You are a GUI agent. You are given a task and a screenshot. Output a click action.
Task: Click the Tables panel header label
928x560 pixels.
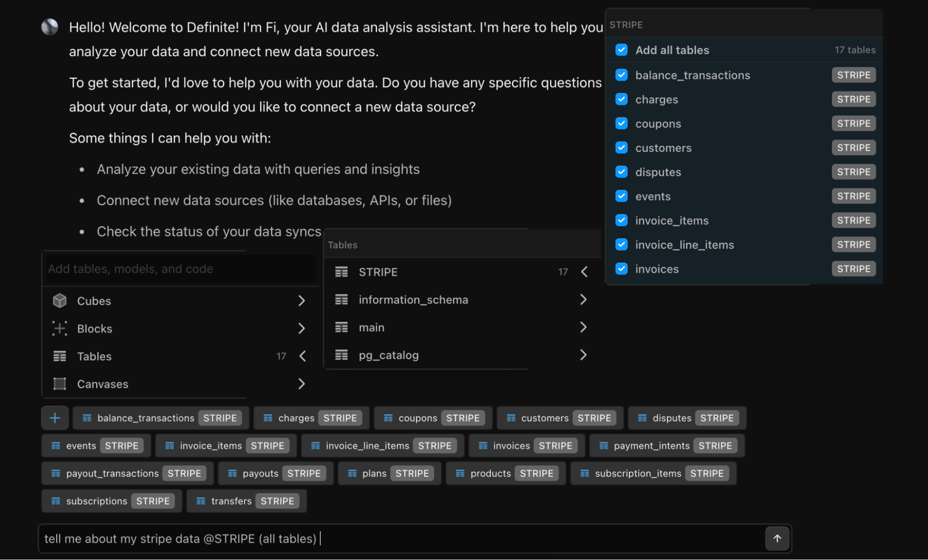tap(343, 245)
